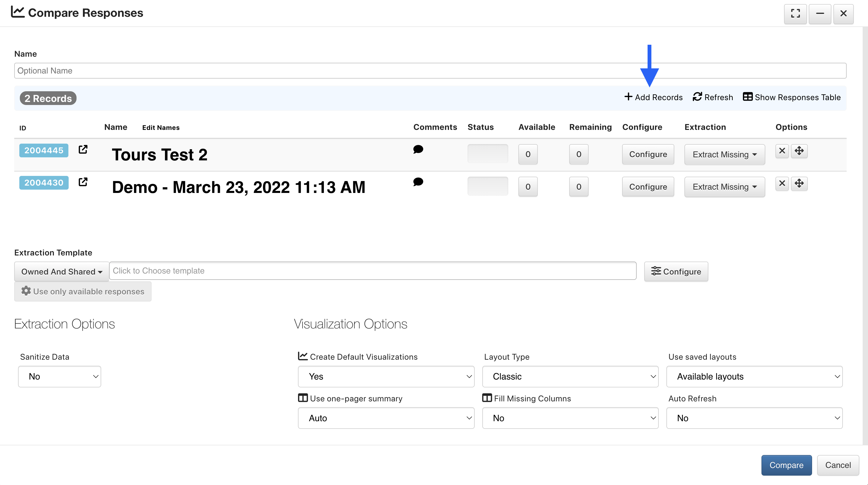
Task: Click the Optional Name input field
Action: pos(430,71)
